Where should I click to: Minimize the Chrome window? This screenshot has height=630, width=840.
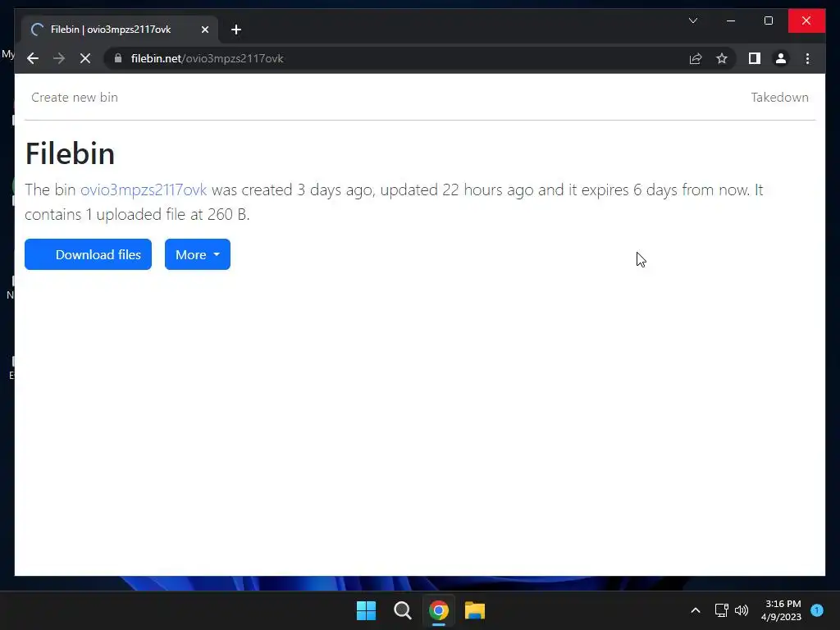coord(731,21)
